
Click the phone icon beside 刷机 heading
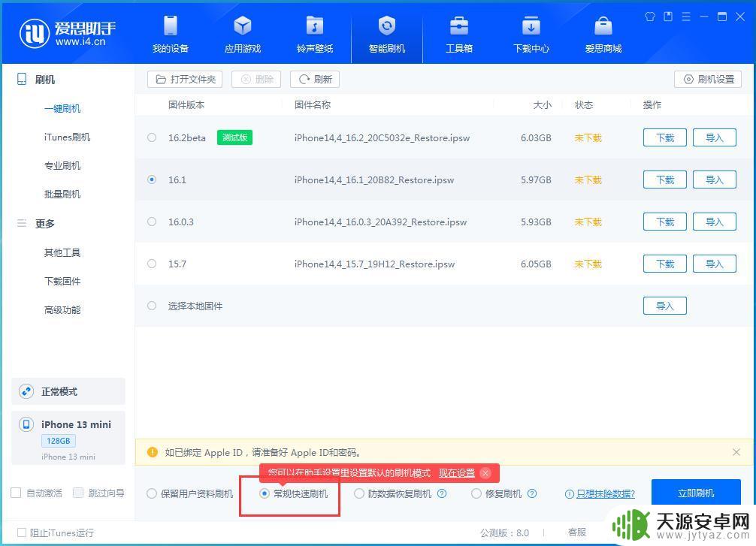pos(22,79)
